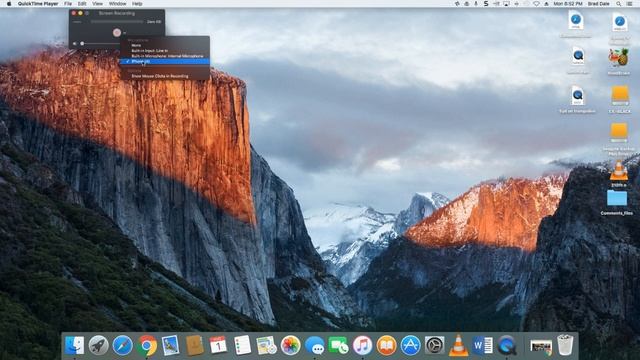The image size is (640, 360).
Task: Open Messages from the Dock
Action: point(315,345)
